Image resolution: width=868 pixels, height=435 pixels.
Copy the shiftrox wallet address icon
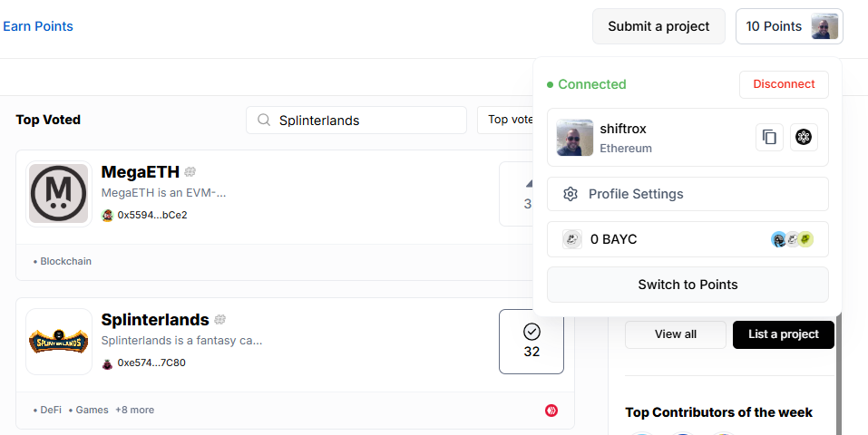click(769, 137)
